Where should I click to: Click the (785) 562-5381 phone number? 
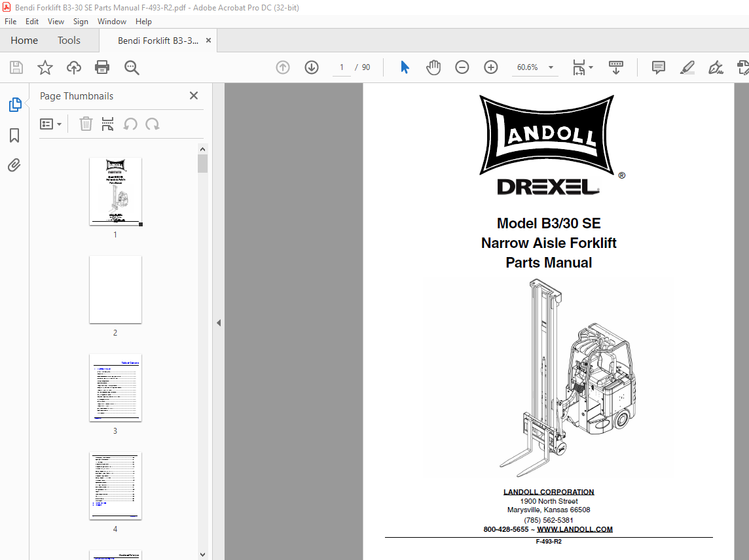tap(549, 520)
